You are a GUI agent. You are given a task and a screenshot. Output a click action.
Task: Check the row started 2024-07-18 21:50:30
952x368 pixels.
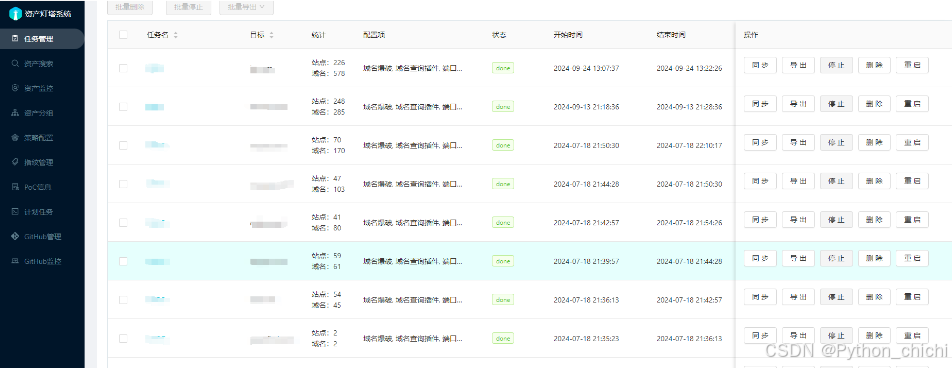(x=123, y=145)
